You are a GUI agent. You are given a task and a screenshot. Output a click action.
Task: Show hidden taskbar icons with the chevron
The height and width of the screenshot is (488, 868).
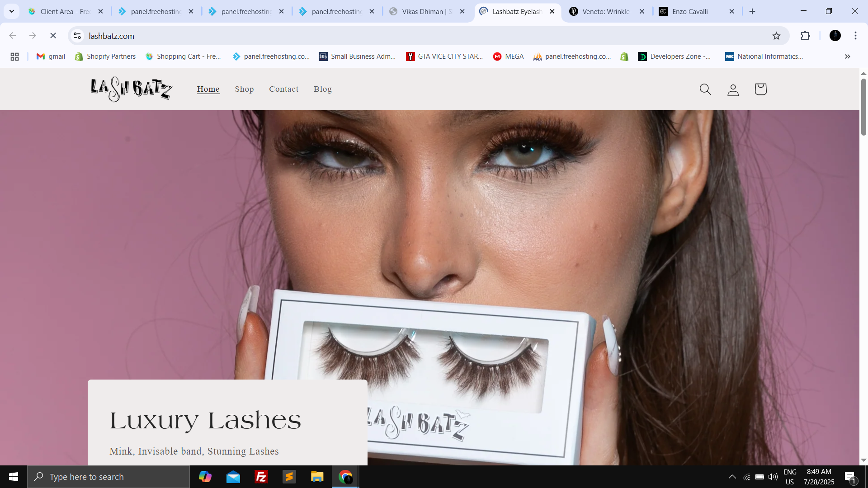(x=732, y=477)
